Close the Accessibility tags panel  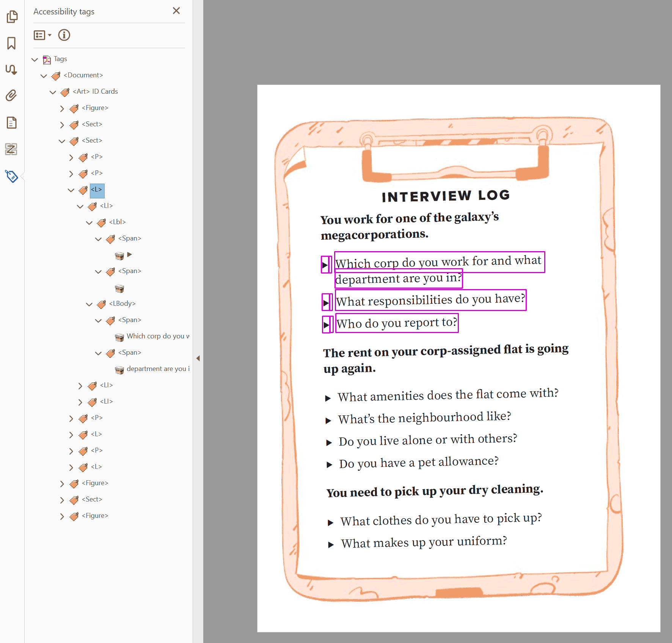(176, 11)
